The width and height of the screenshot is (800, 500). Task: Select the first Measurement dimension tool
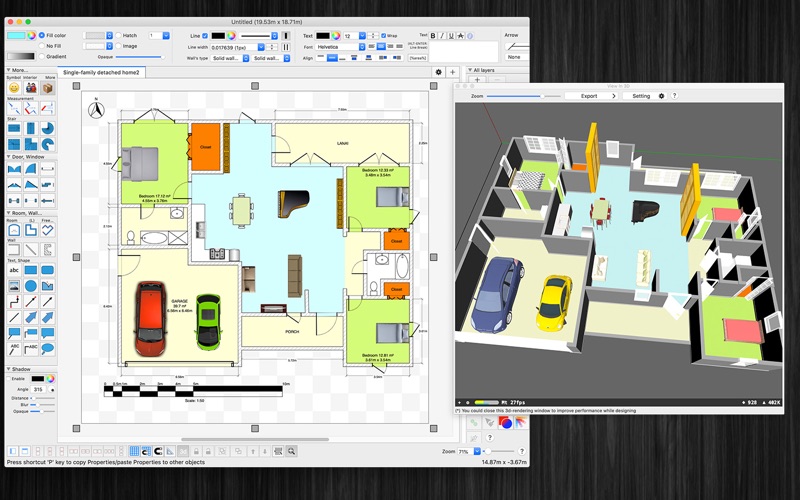click(14, 108)
